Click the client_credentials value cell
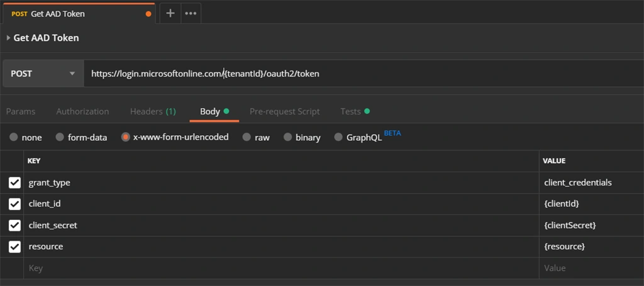 tap(591, 182)
